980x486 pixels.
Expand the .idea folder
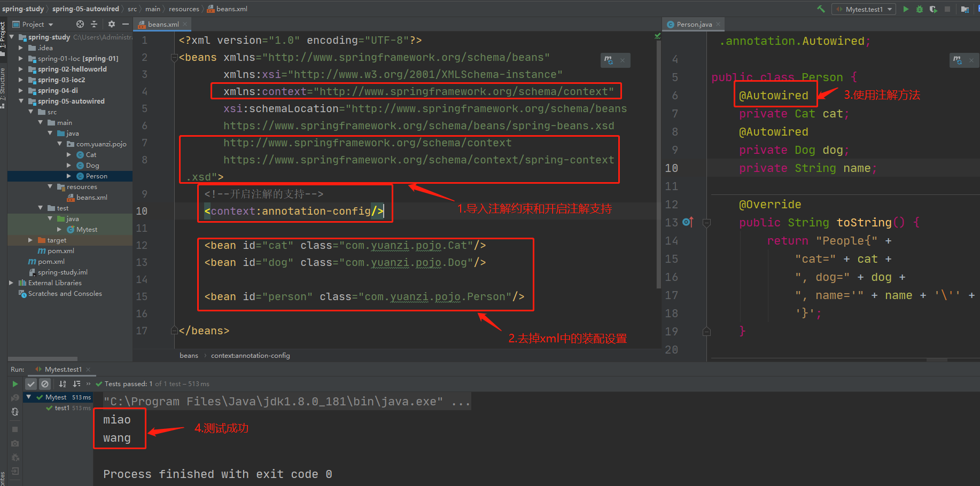(21, 48)
